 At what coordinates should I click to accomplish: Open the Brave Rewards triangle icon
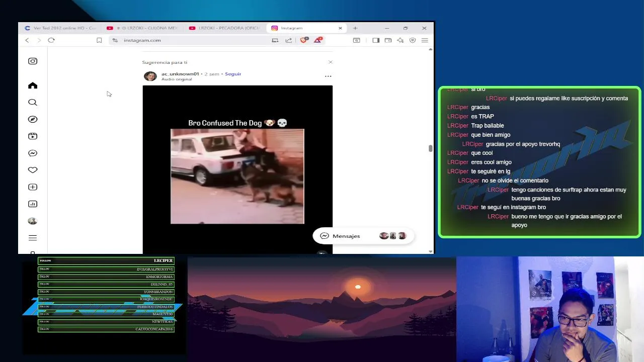318,40
